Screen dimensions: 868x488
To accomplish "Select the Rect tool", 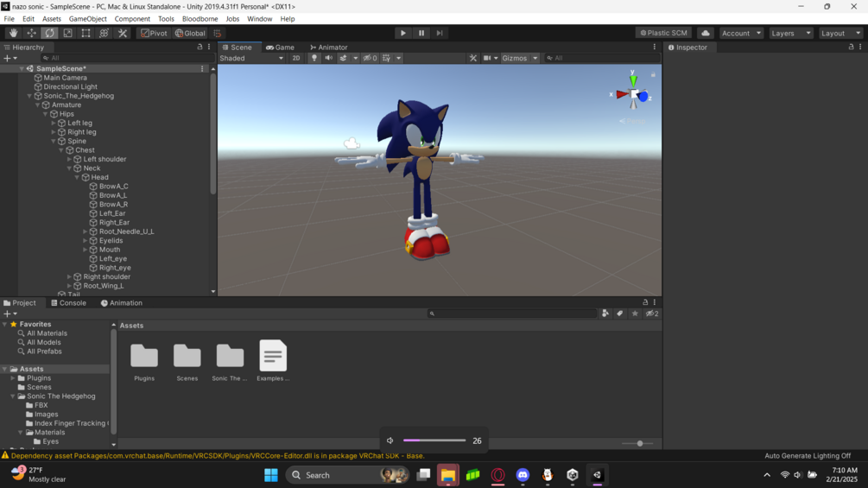I will pyautogui.click(x=86, y=33).
